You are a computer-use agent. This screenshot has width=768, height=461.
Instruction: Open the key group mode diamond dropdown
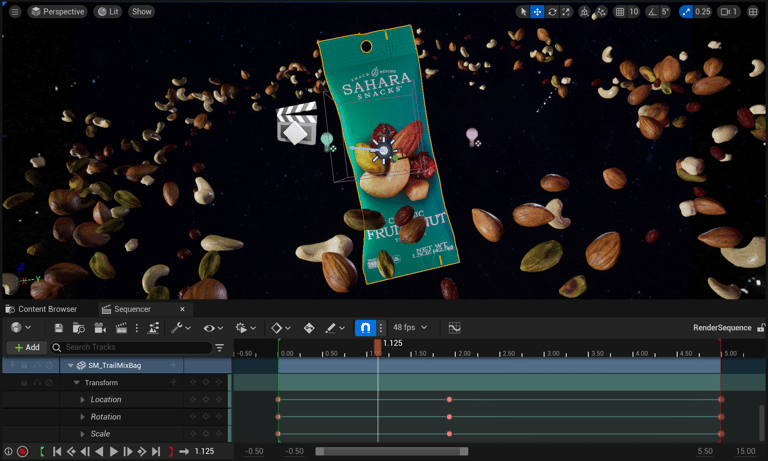tap(281, 328)
